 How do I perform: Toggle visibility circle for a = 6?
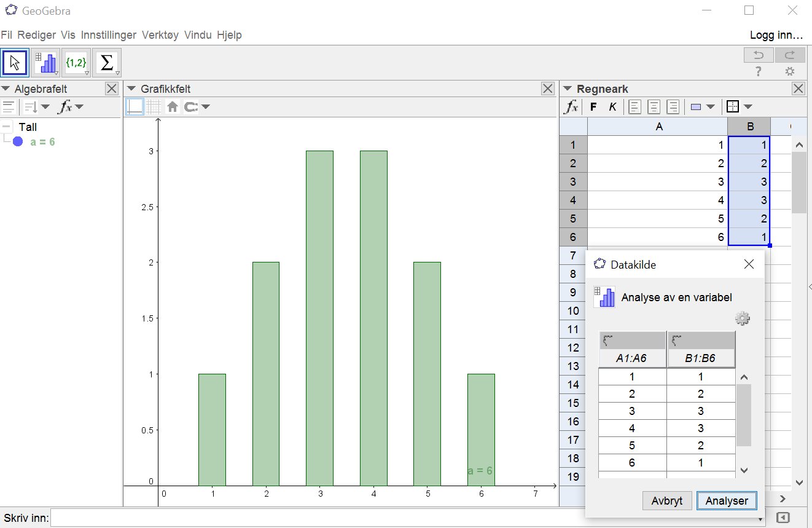pyautogui.click(x=18, y=142)
